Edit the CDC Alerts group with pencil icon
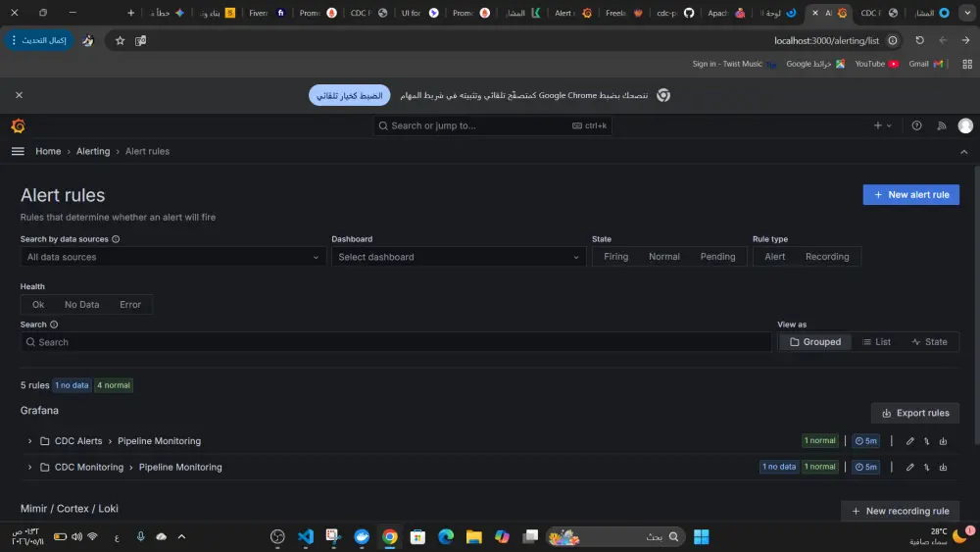Image resolution: width=980 pixels, height=552 pixels. pyautogui.click(x=910, y=441)
